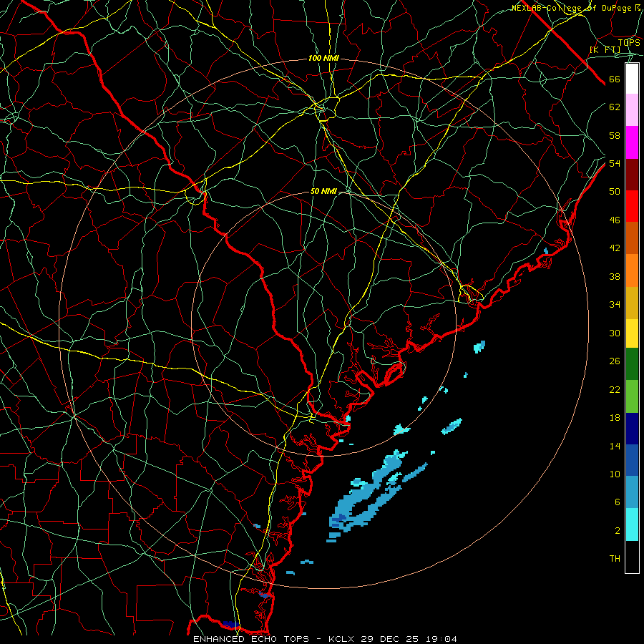Click the dark navy echo on the bottom coastline

pyautogui.click(x=230, y=624)
